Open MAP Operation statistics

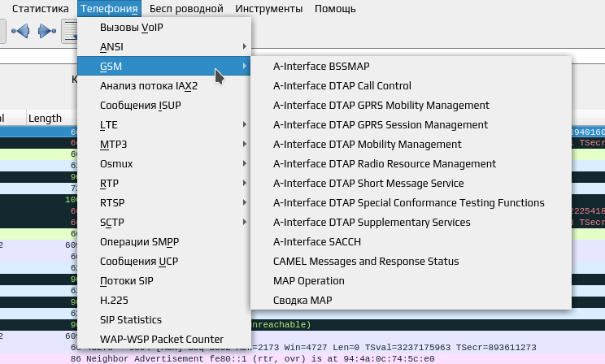(411, 280)
